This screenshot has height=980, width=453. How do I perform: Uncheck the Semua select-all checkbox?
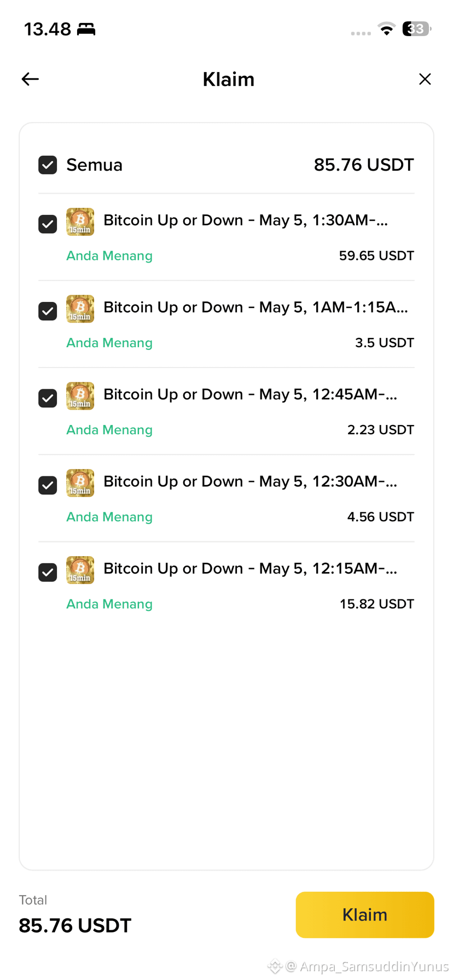click(48, 165)
